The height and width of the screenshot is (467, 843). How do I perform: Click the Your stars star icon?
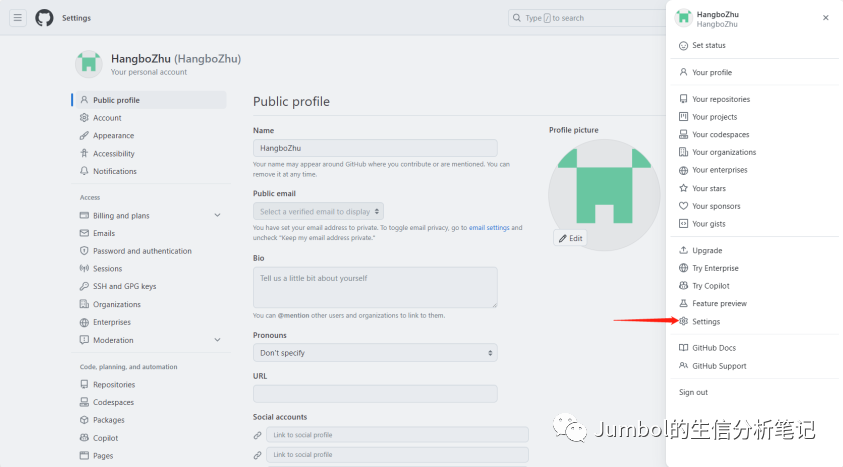(683, 188)
